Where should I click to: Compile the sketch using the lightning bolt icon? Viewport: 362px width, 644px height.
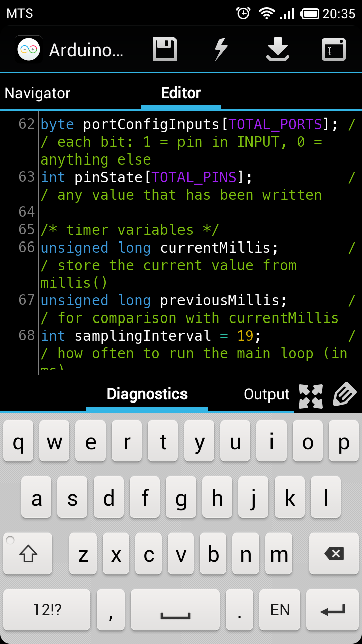coord(220,49)
